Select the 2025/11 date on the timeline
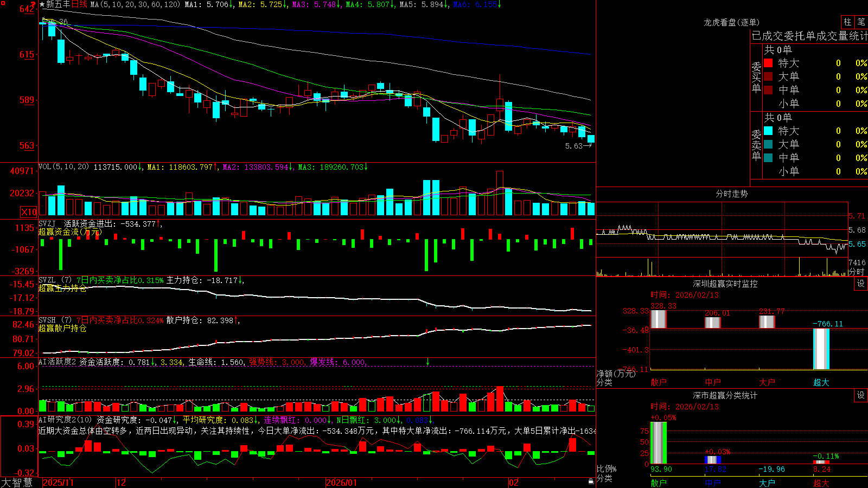The width and height of the screenshot is (868, 488). [58, 483]
